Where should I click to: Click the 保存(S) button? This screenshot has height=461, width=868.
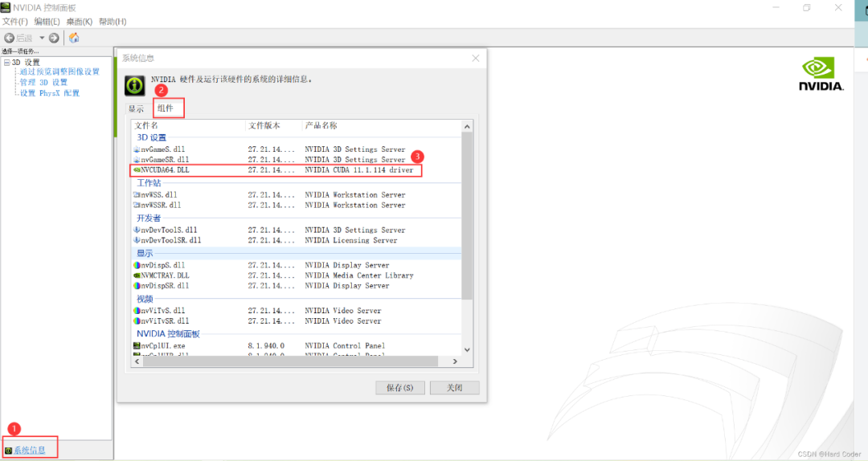(399, 387)
